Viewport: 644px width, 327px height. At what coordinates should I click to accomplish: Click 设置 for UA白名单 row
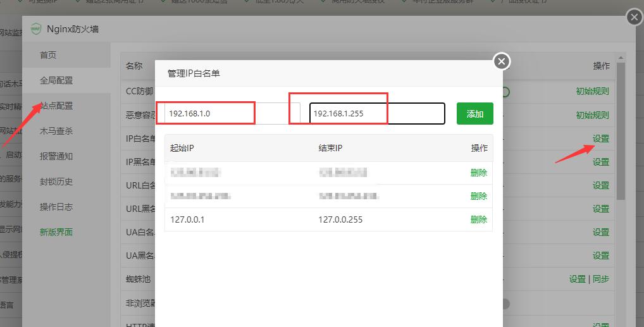click(601, 232)
